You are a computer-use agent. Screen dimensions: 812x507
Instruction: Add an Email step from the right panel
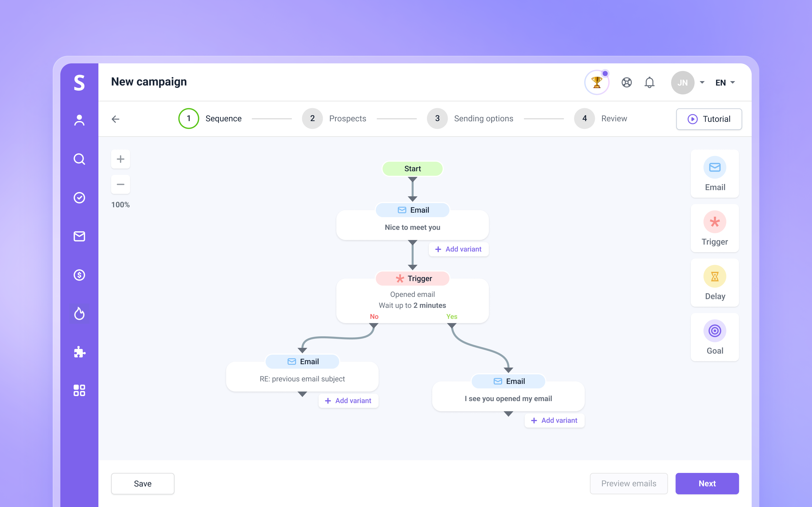point(715,174)
